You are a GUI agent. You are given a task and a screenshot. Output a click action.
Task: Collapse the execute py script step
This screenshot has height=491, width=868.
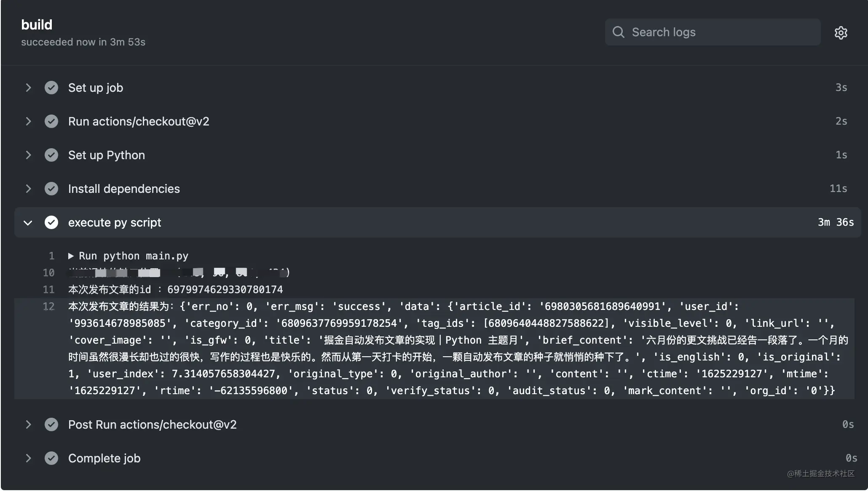click(x=28, y=223)
